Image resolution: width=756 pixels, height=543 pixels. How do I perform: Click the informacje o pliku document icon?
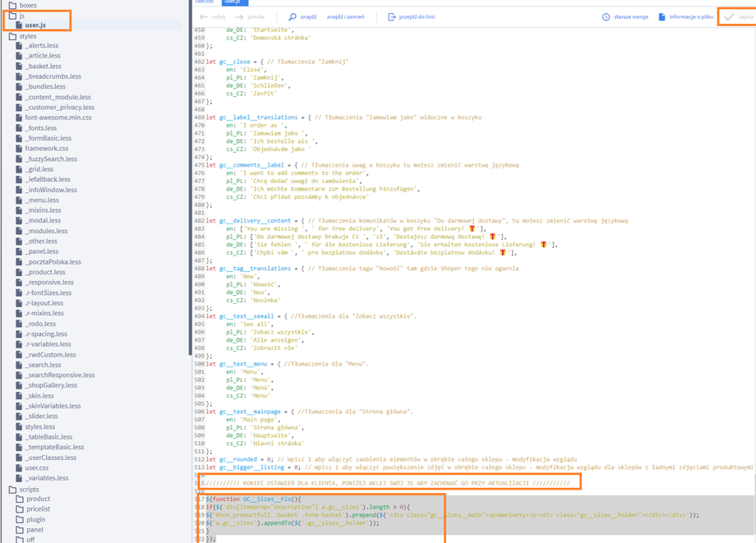[661, 16]
